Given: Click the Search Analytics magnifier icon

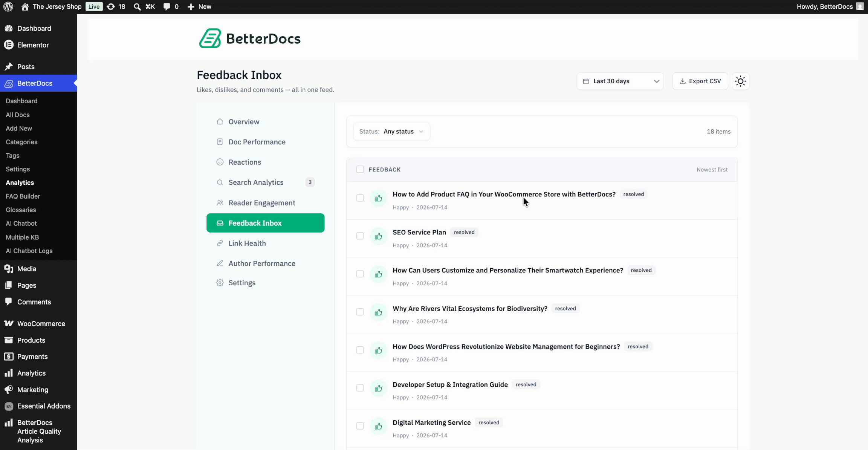Looking at the screenshot, I should click(220, 182).
